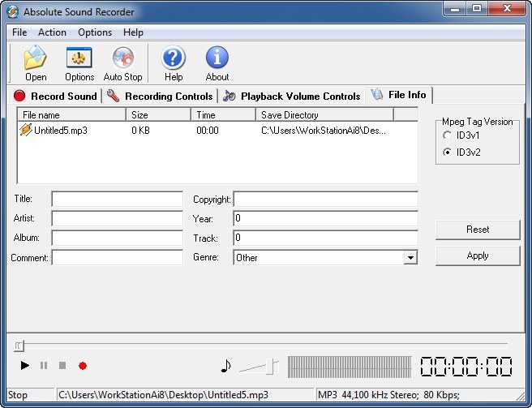Click the Help question mark icon
532x408 pixels.
(x=174, y=63)
